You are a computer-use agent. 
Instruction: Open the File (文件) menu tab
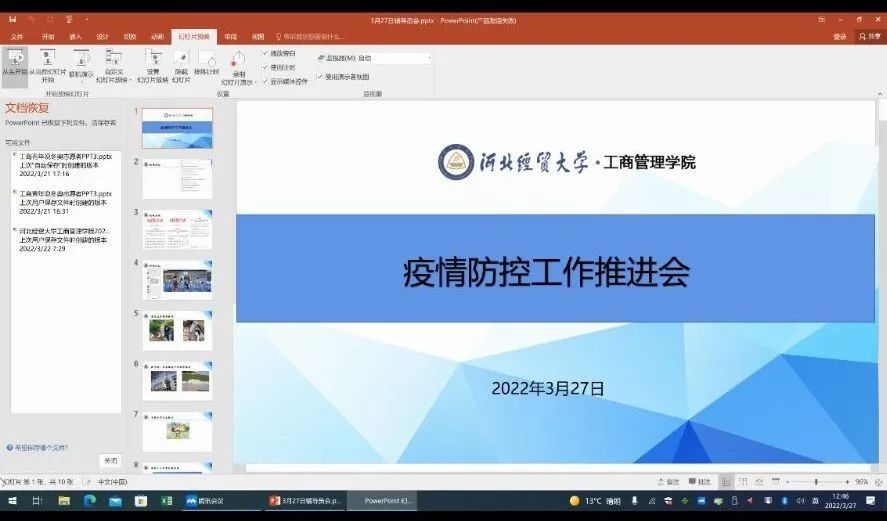point(17,36)
